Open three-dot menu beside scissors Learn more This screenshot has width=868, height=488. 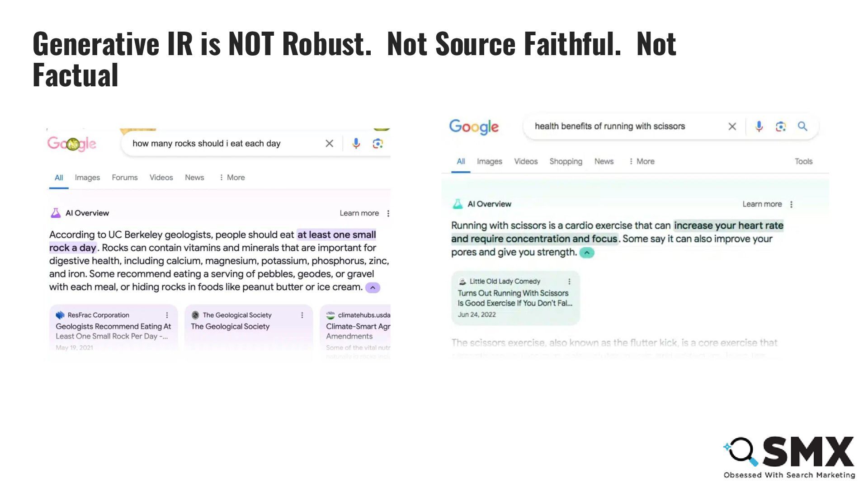[x=791, y=204]
